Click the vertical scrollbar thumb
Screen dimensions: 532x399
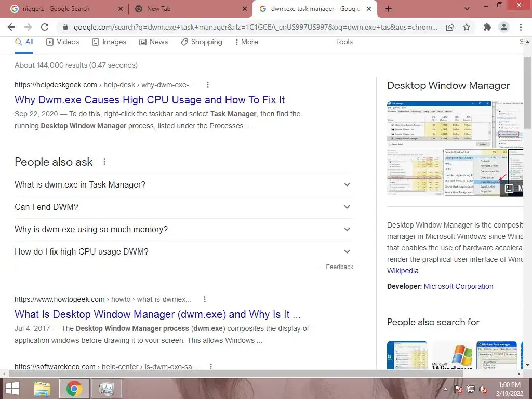527,92
